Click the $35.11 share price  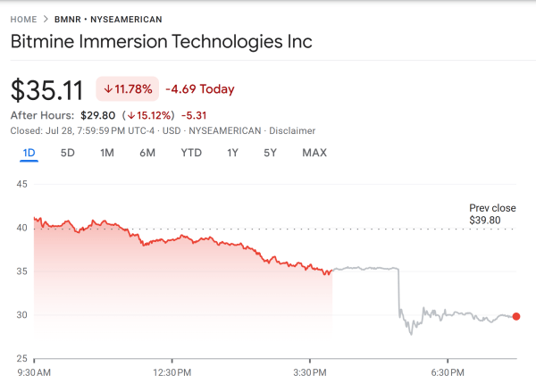[47, 90]
